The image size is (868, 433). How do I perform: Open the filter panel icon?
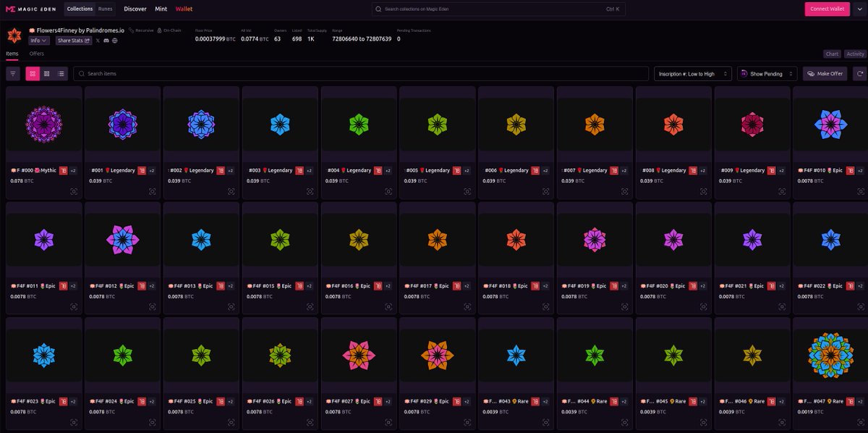pos(13,74)
